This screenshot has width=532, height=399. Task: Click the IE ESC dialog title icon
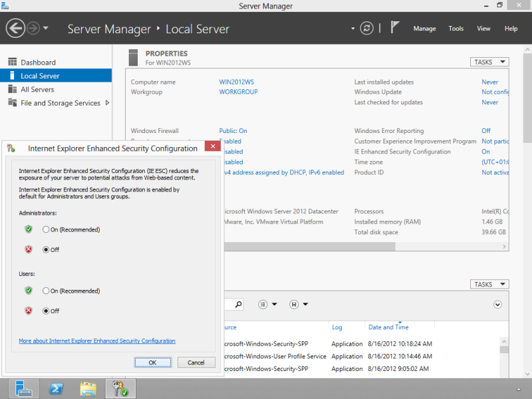[x=11, y=148]
